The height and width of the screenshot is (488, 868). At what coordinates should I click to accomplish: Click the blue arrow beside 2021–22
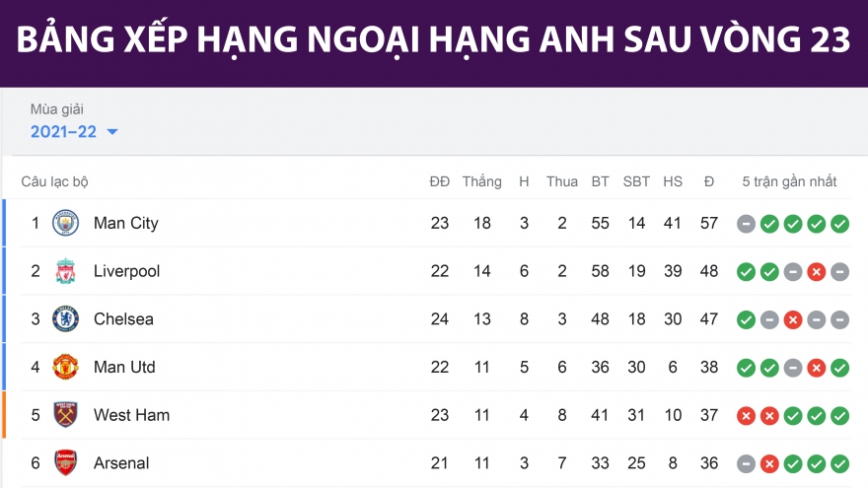coord(112,132)
